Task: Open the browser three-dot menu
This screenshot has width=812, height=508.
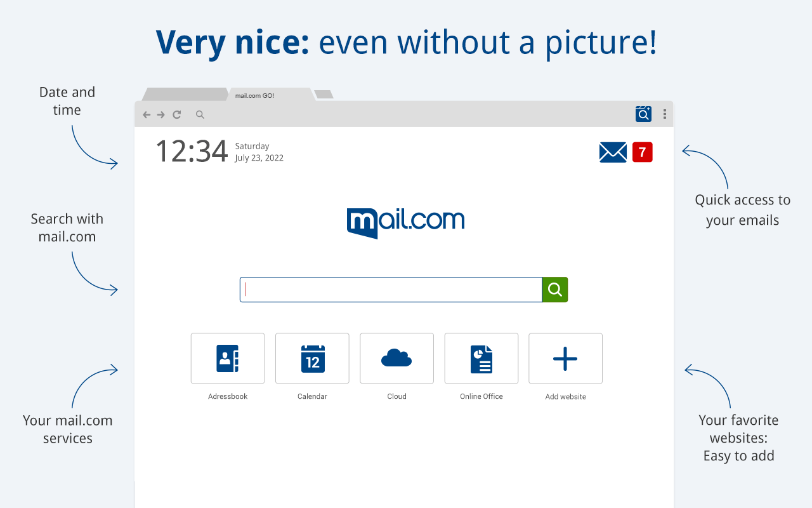Action: click(x=665, y=114)
